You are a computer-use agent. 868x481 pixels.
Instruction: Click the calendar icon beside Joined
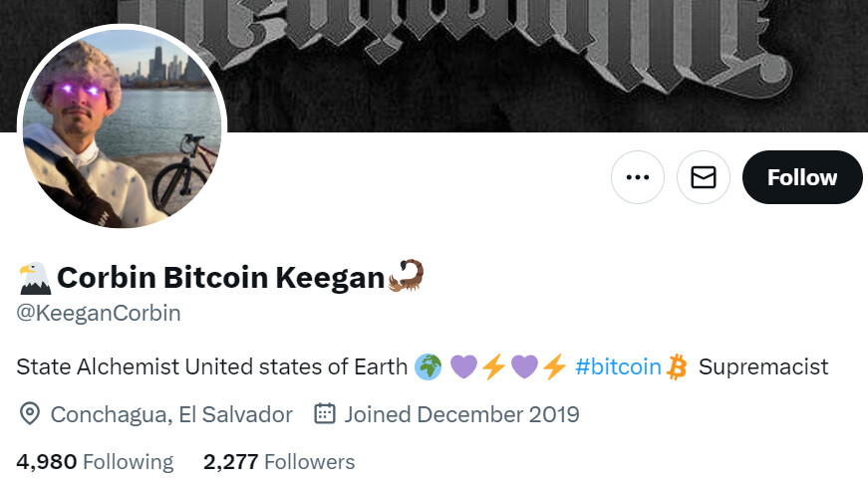[x=324, y=414]
